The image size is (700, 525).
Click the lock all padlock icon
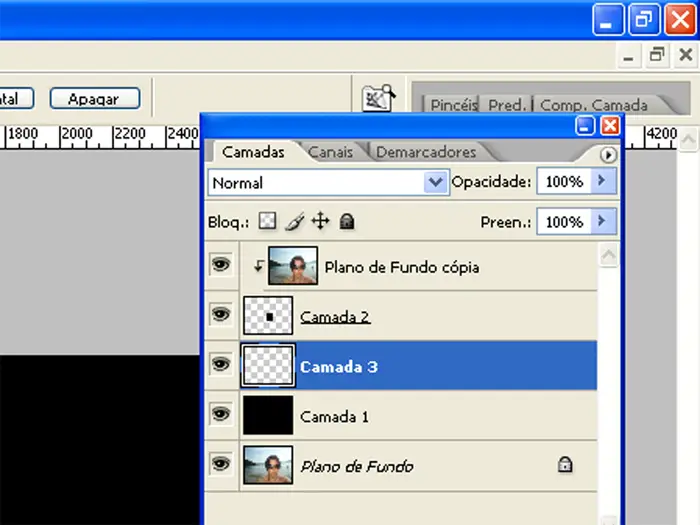point(347,221)
